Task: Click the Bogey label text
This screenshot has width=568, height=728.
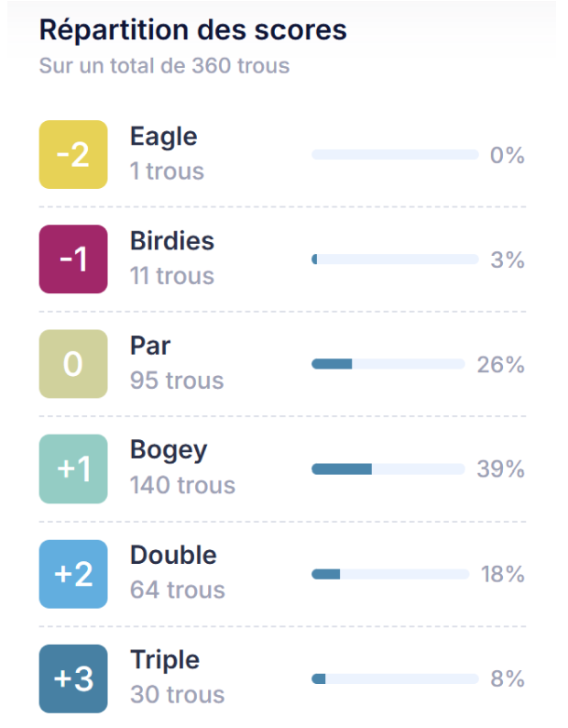Action: click(169, 450)
